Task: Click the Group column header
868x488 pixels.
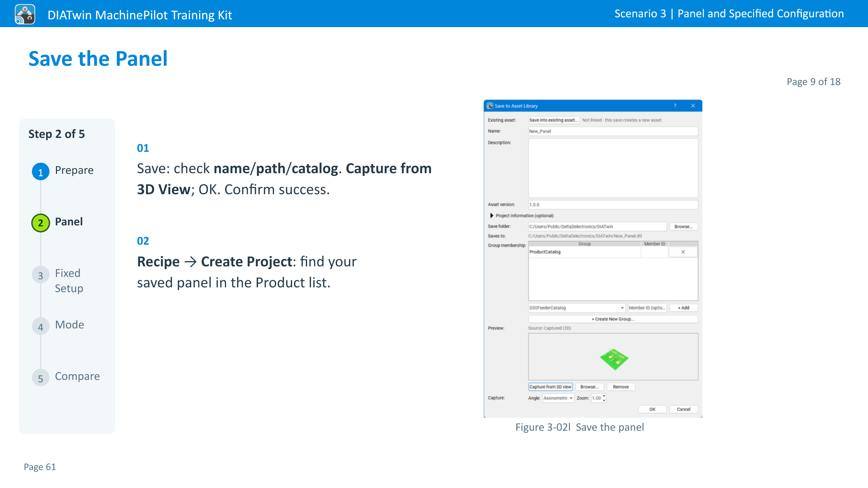Action: (585, 244)
